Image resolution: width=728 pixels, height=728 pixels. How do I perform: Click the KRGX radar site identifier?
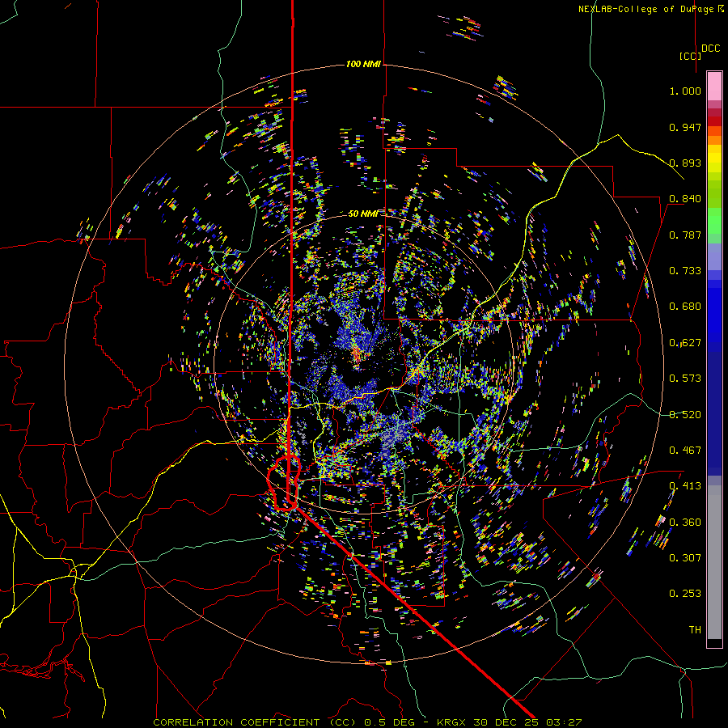coord(452,722)
